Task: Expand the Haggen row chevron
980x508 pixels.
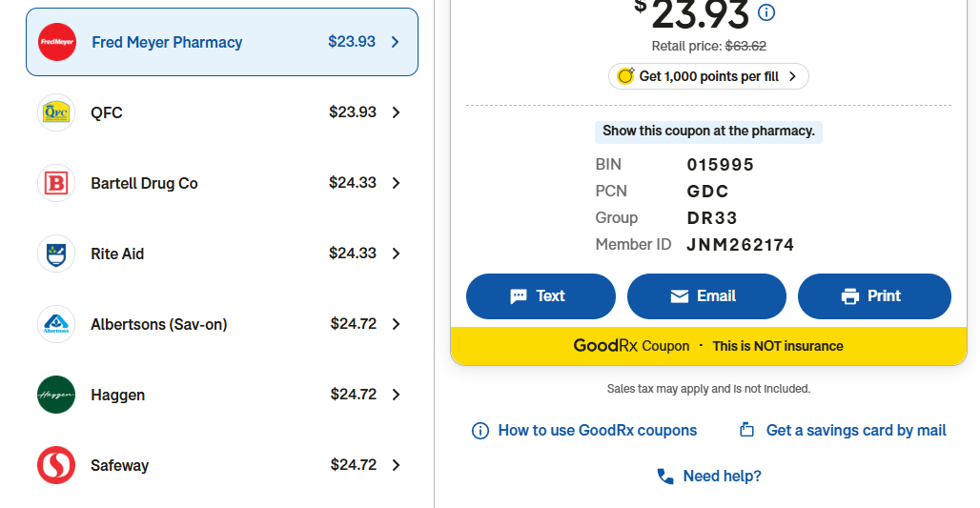Action: pos(397,395)
